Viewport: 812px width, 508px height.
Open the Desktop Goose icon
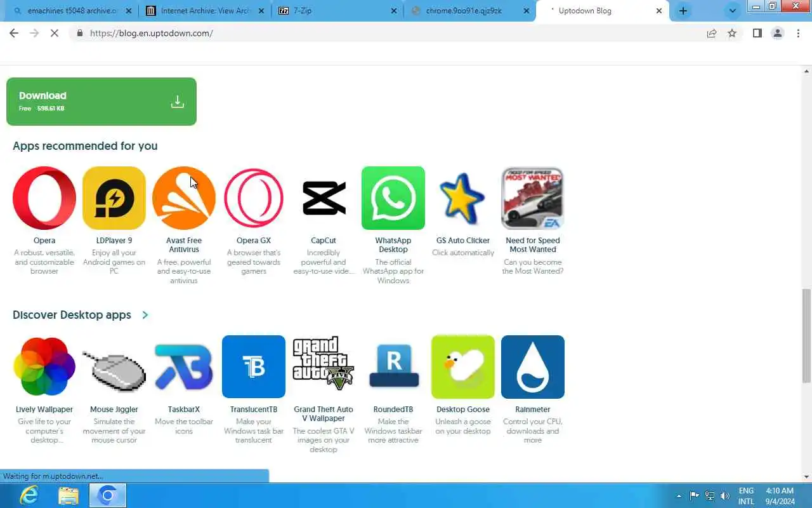click(x=463, y=367)
